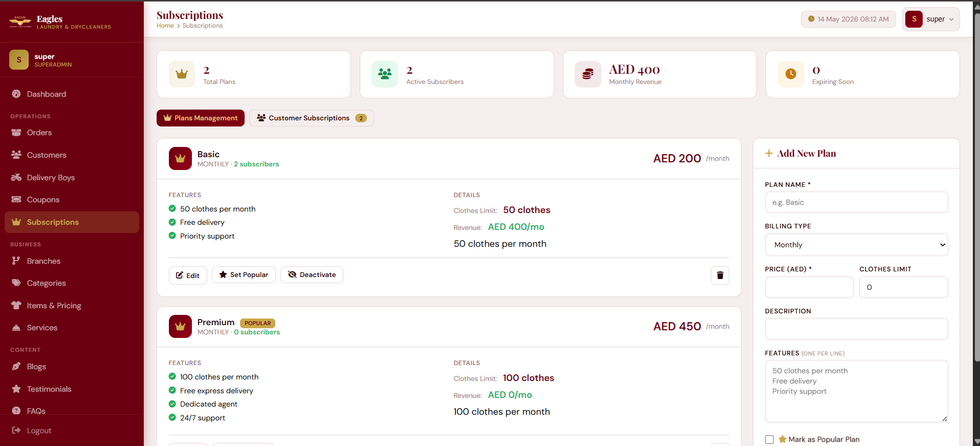The width and height of the screenshot is (980, 446).
Task: Click the POPULAR badge on Premium
Action: pyautogui.click(x=257, y=323)
